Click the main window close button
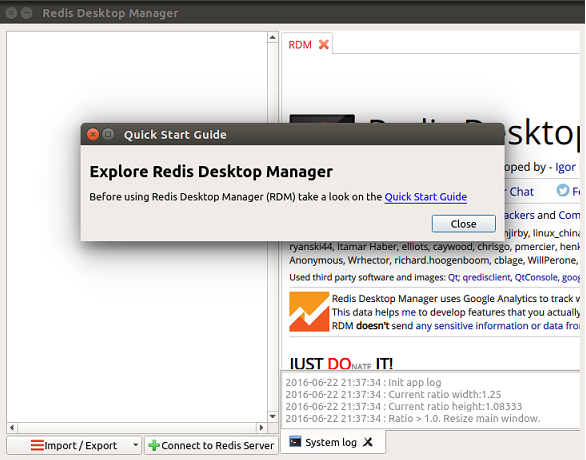 (12, 13)
